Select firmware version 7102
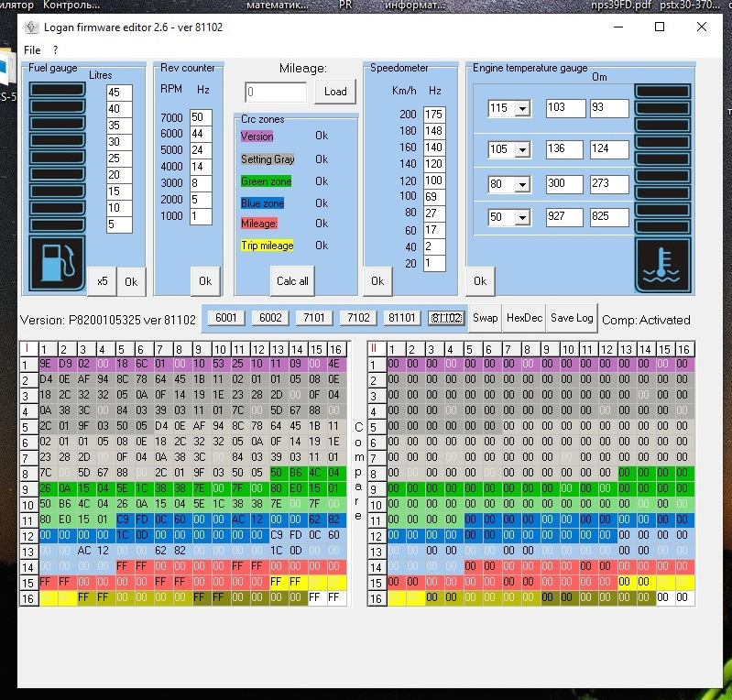 coord(358,318)
